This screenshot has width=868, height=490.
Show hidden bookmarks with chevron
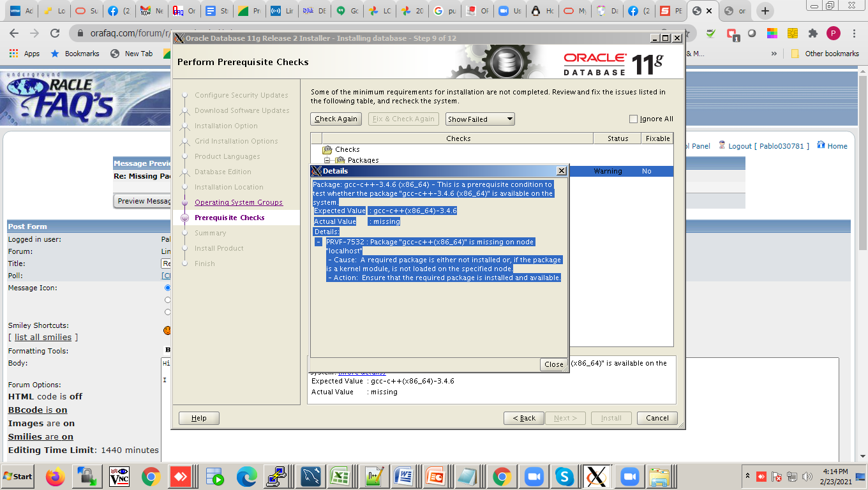click(x=774, y=54)
